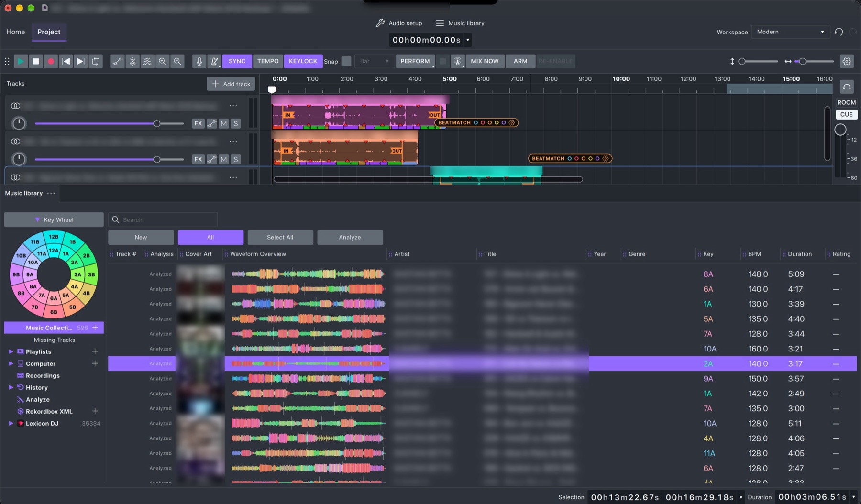Screen dimensions: 861x504
Task: Open the Bar snap dropdown
Action: tap(374, 61)
